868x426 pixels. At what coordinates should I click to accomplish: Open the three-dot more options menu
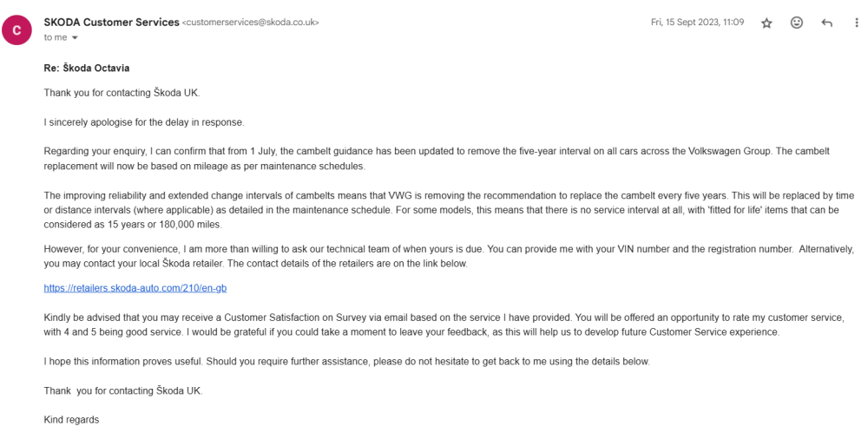(857, 23)
